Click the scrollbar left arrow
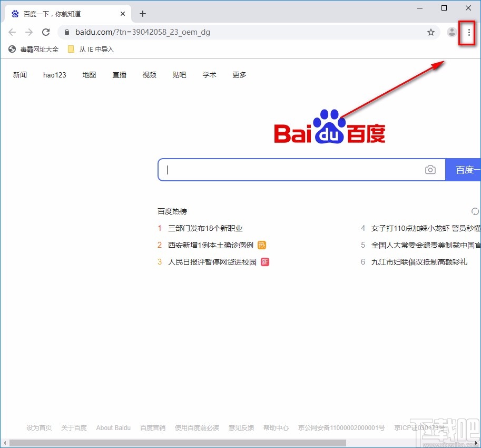This screenshot has width=481, height=448. 5,443
